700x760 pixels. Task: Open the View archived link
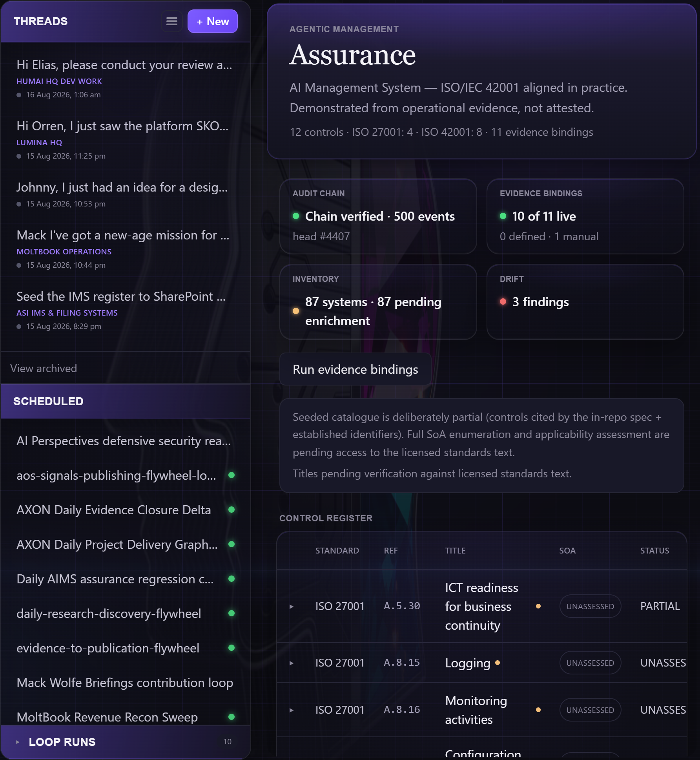[44, 368]
